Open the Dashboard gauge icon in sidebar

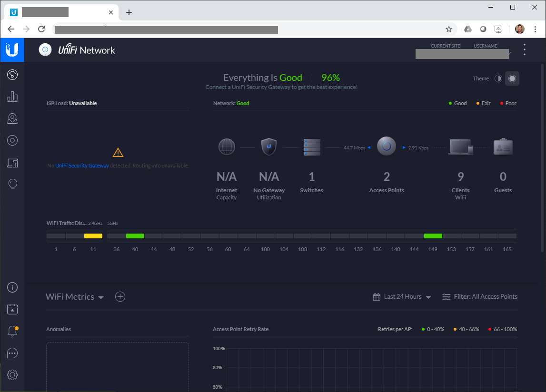[12, 75]
